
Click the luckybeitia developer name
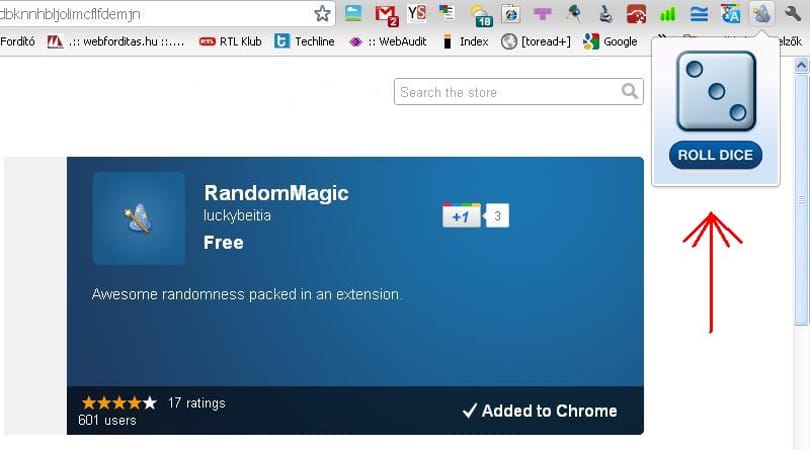point(237,215)
